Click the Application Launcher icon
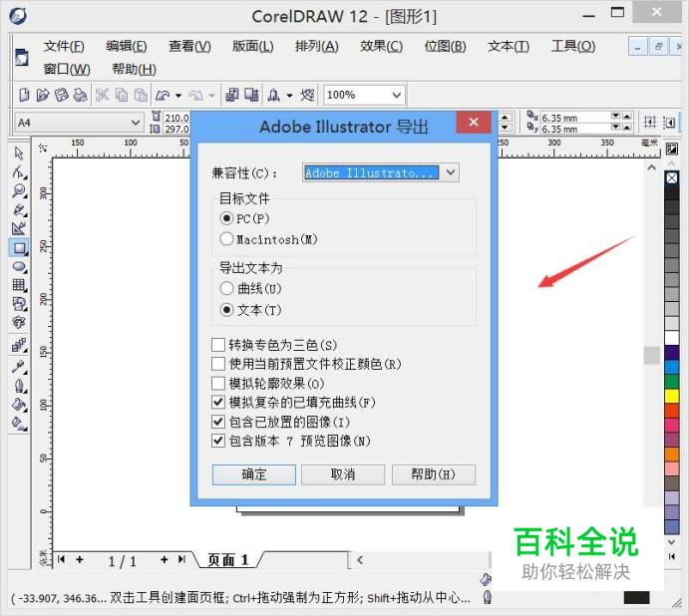Image resolution: width=689 pixels, height=616 pixels. click(274, 95)
